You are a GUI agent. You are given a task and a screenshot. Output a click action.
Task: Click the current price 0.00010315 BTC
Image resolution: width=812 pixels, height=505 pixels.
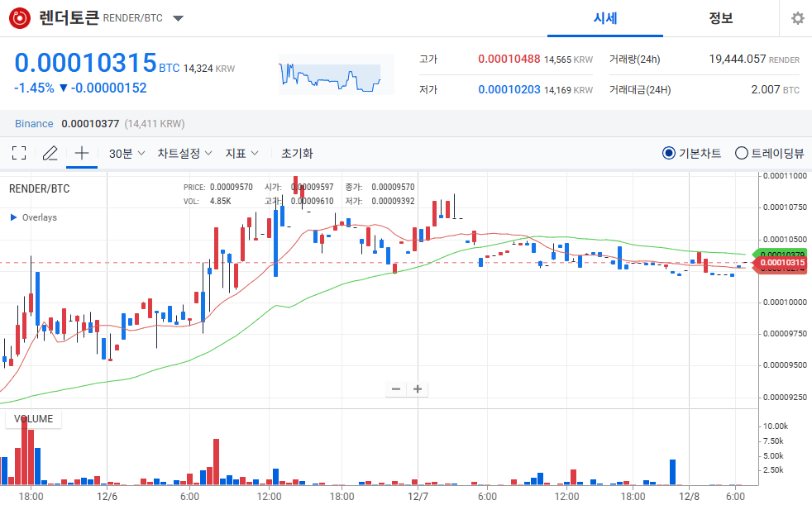click(x=97, y=63)
